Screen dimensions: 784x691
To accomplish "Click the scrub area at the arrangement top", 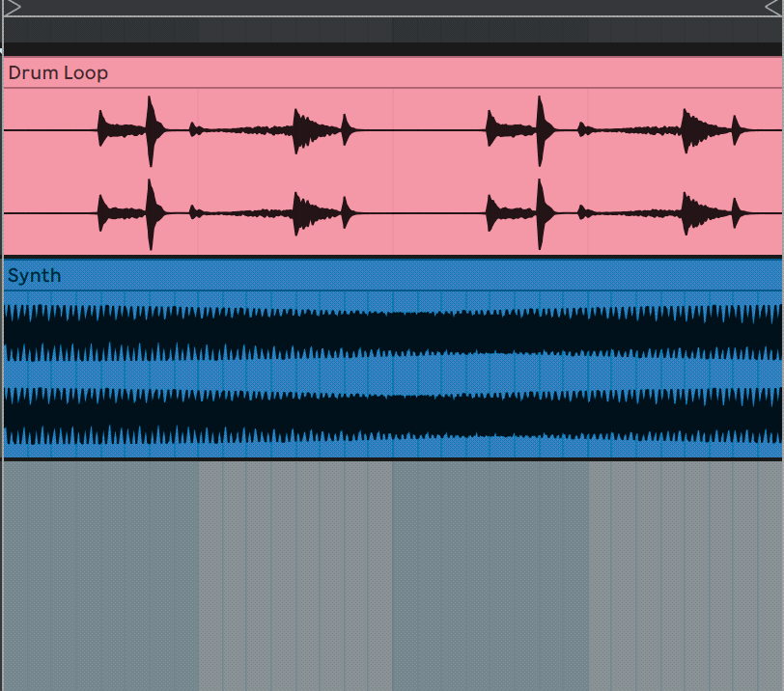I will point(386,48).
